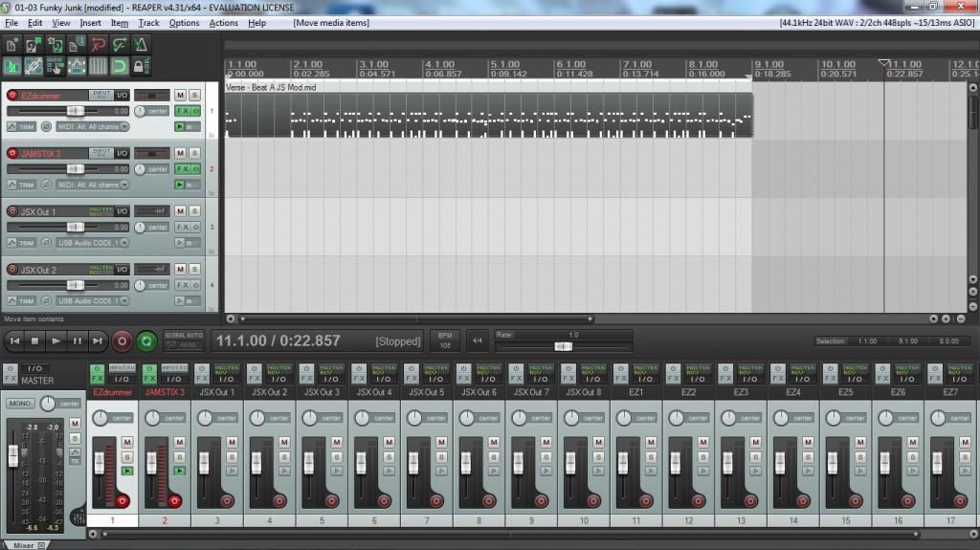Toggle the metronome icon in toolbar

point(141,44)
